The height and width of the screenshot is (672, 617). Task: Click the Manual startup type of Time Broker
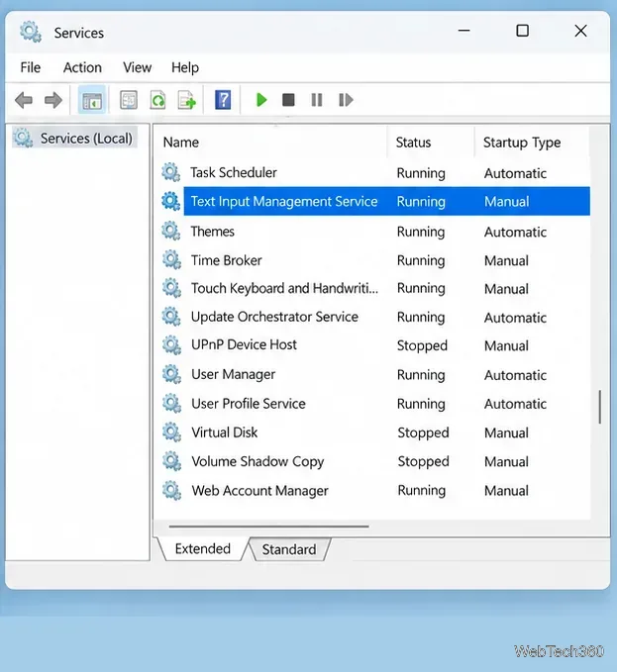click(x=506, y=260)
